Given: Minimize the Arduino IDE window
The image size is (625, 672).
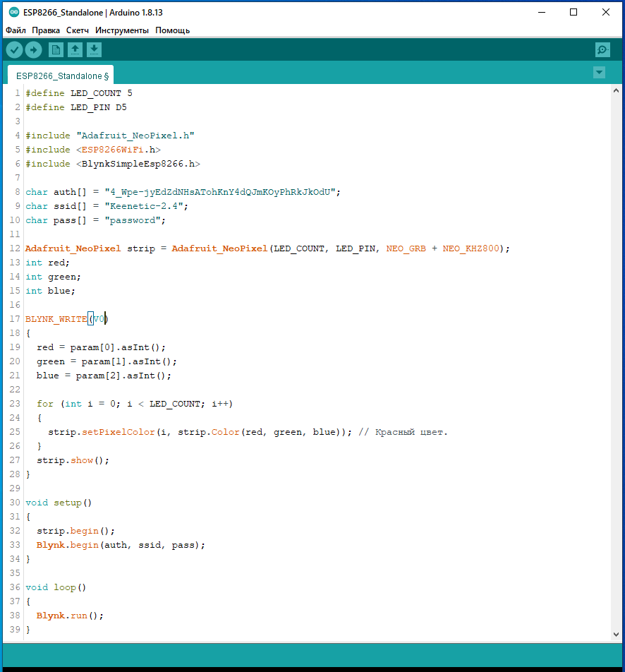Looking at the screenshot, I should pyautogui.click(x=541, y=12).
